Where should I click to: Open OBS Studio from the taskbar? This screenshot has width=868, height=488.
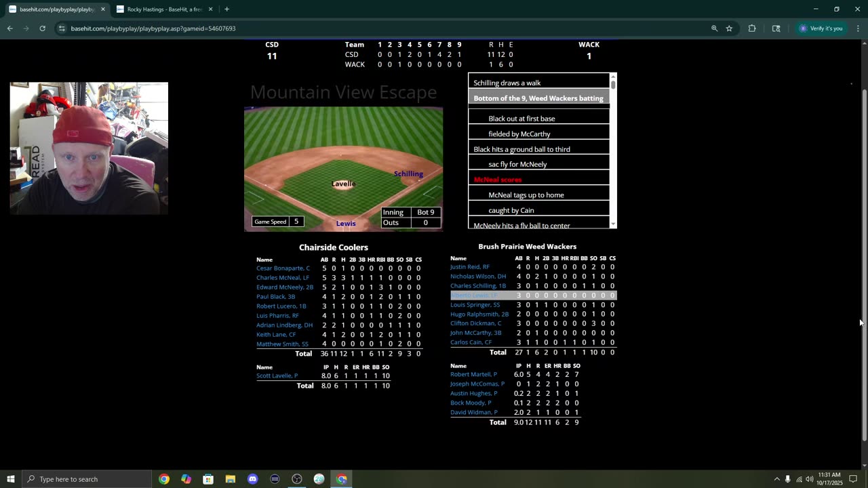(x=297, y=479)
